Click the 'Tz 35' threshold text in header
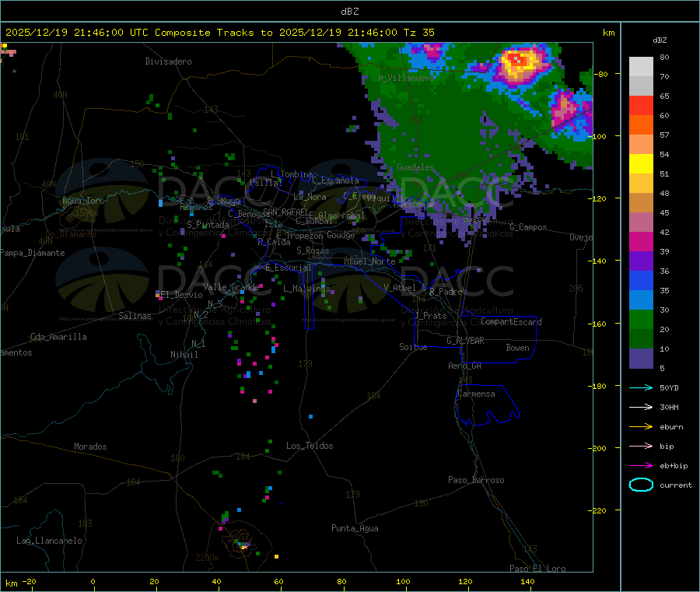700x592 pixels. click(x=418, y=33)
